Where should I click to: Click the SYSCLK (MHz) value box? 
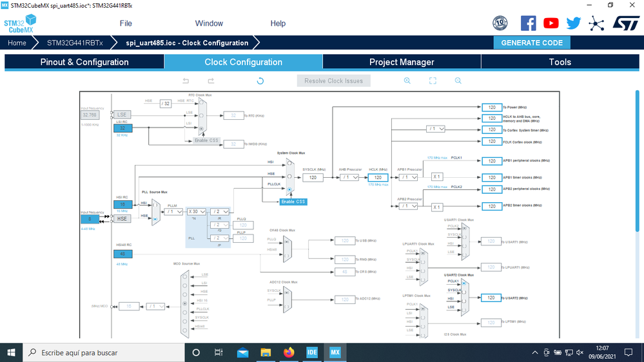click(313, 177)
